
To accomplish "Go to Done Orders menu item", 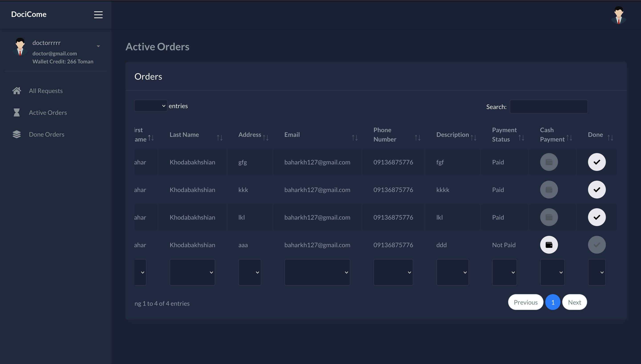I will 47,135.
